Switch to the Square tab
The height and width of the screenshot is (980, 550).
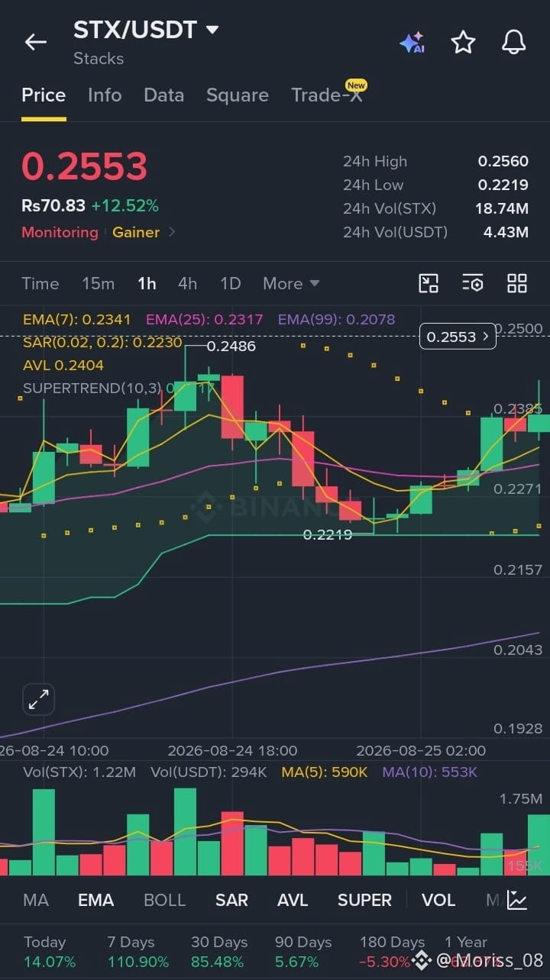(238, 95)
